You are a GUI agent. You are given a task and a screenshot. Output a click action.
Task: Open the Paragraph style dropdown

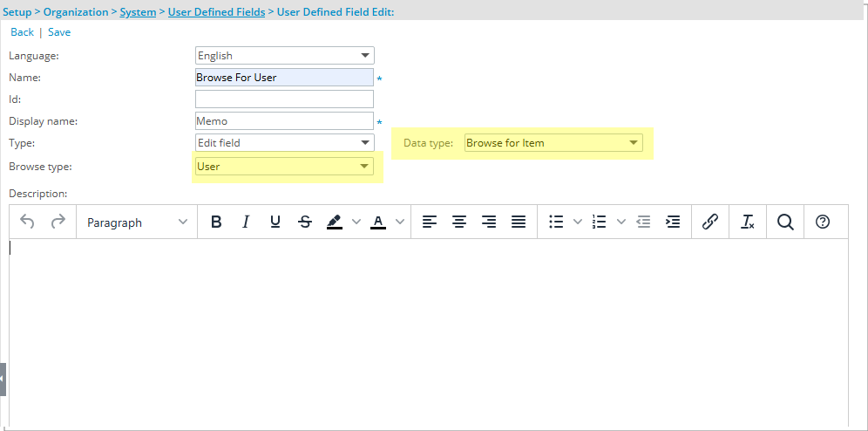click(137, 222)
